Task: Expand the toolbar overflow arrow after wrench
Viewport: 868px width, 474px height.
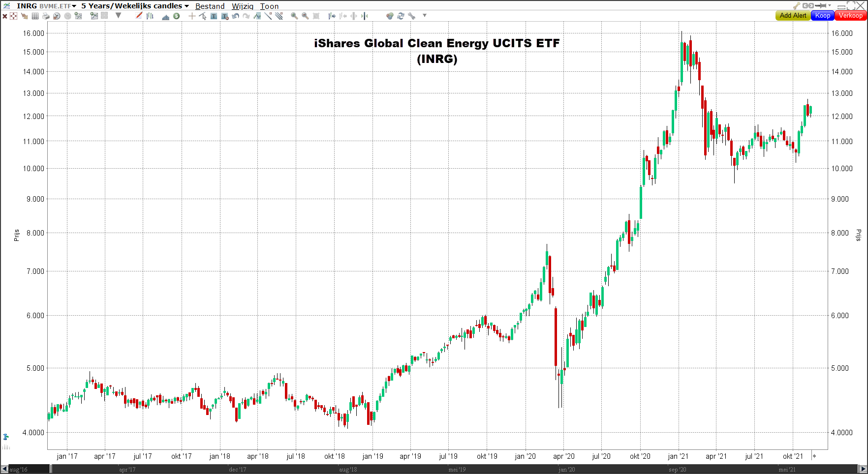Action: click(x=425, y=16)
